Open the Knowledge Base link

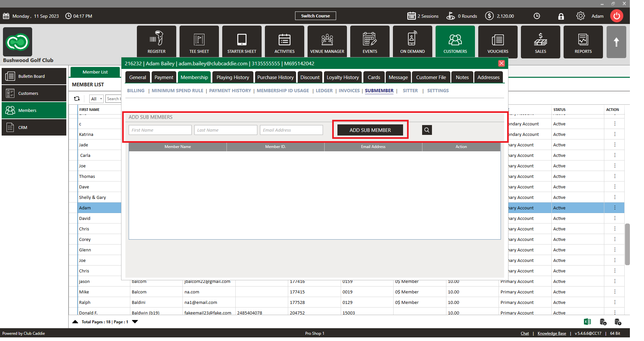tap(552, 333)
